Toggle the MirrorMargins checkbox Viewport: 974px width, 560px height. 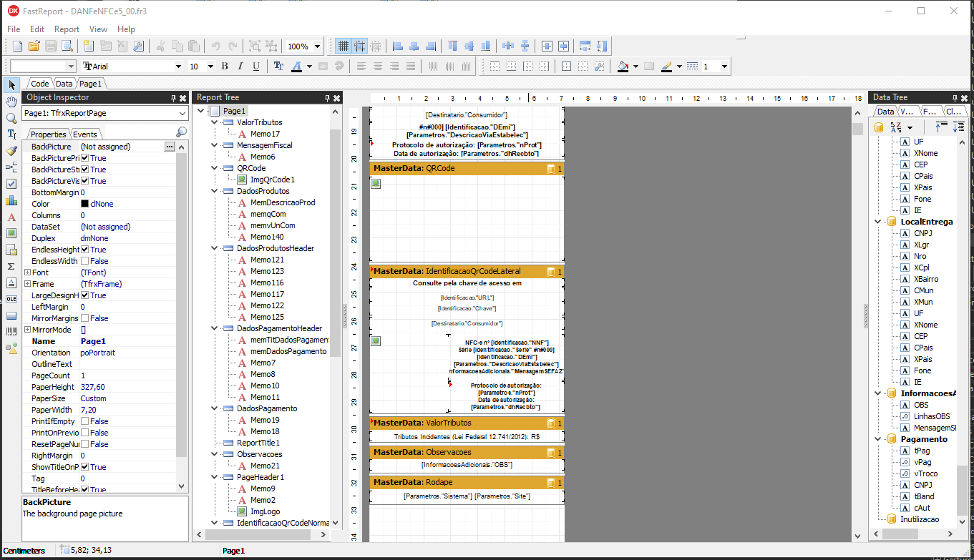85,318
